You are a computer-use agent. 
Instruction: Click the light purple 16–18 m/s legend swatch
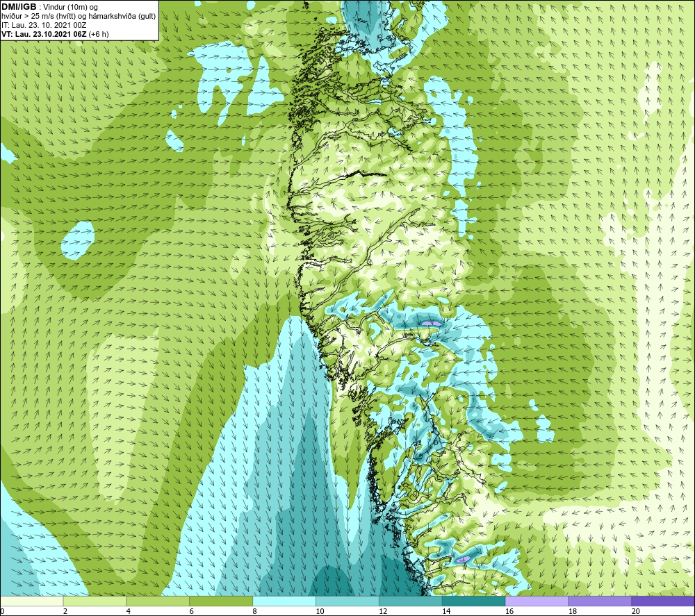pyautogui.click(x=537, y=601)
